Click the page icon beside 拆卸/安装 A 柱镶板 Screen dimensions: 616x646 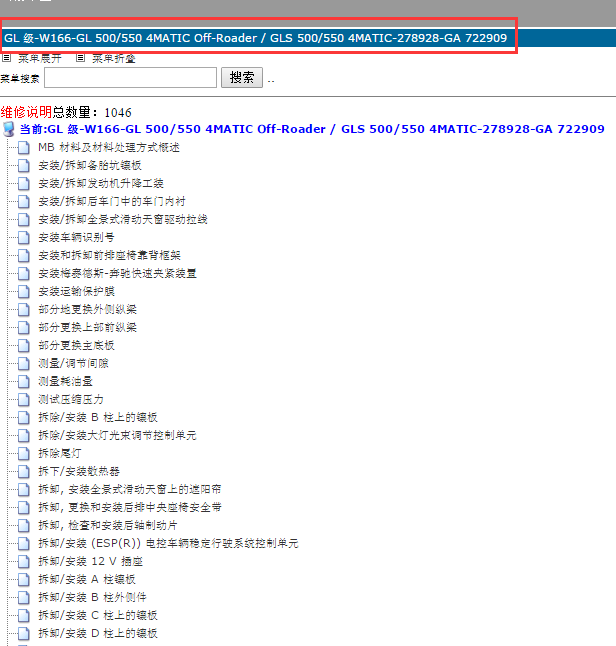click(24, 580)
